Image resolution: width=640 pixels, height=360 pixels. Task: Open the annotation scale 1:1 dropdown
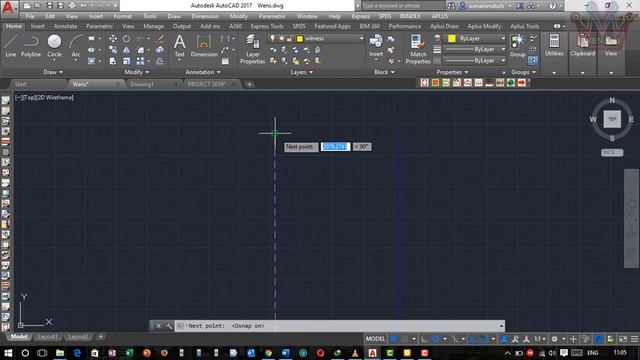coord(540,339)
